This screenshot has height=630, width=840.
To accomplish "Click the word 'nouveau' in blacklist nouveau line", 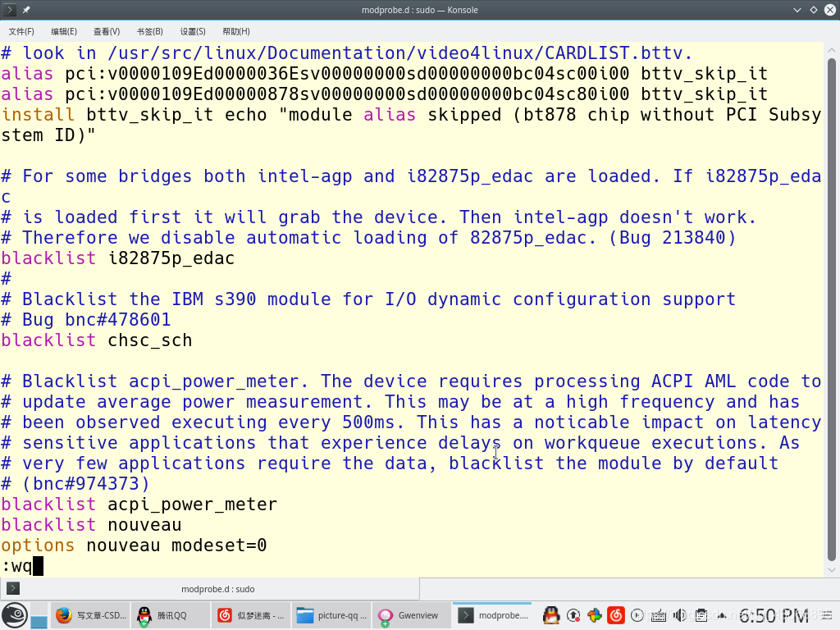I will point(144,525).
